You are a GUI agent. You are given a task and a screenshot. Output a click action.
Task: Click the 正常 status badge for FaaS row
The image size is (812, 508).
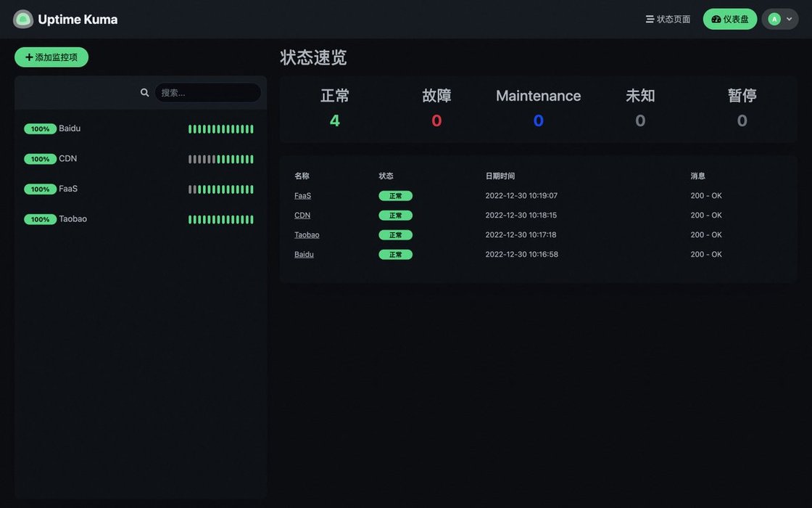click(x=395, y=196)
